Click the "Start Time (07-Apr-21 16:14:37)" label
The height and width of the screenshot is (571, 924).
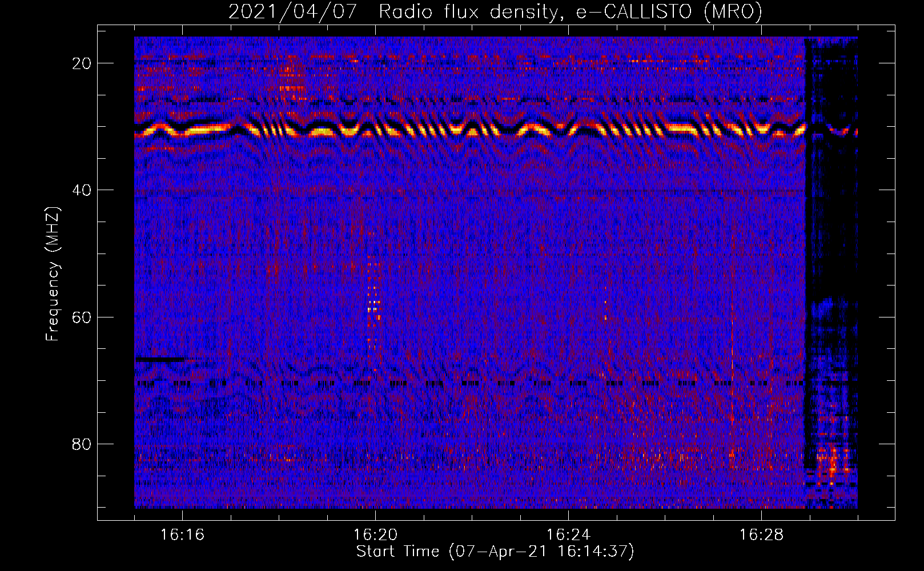point(495,552)
